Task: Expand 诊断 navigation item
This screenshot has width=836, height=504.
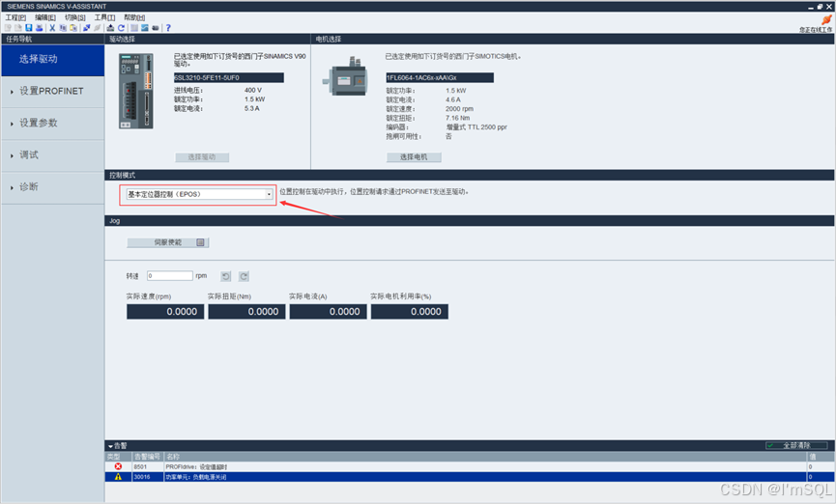Action: pyautogui.click(x=53, y=187)
